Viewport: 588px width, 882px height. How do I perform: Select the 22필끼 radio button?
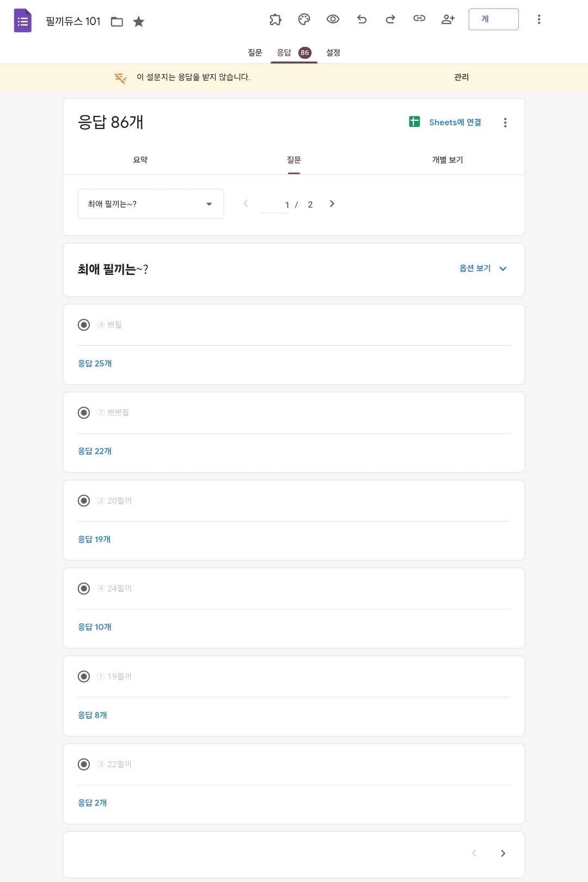pyautogui.click(x=84, y=764)
